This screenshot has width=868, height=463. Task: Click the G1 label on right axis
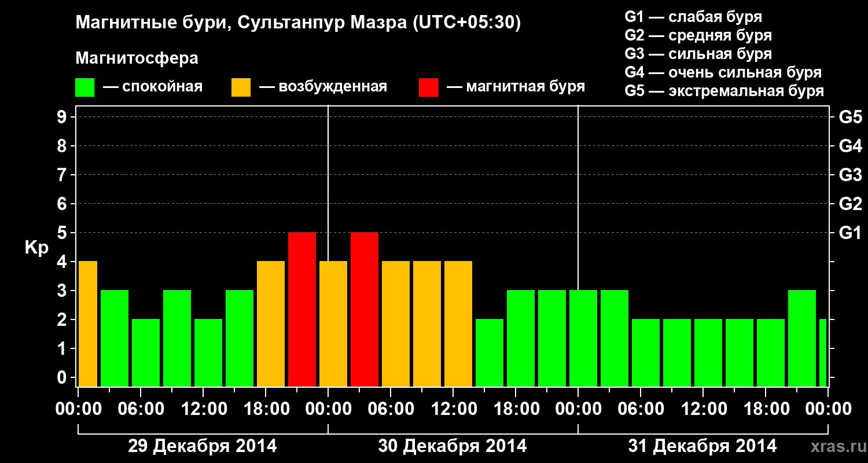click(x=850, y=233)
